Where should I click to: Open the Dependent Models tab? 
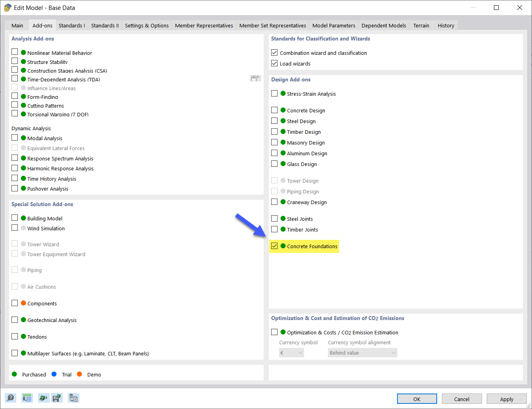point(384,25)
